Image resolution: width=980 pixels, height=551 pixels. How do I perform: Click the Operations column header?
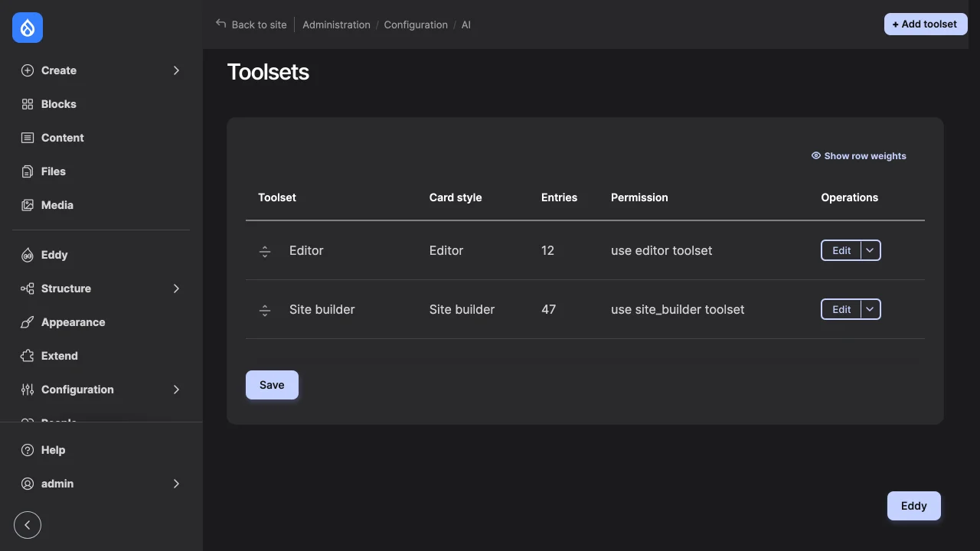tap(850, 197)
